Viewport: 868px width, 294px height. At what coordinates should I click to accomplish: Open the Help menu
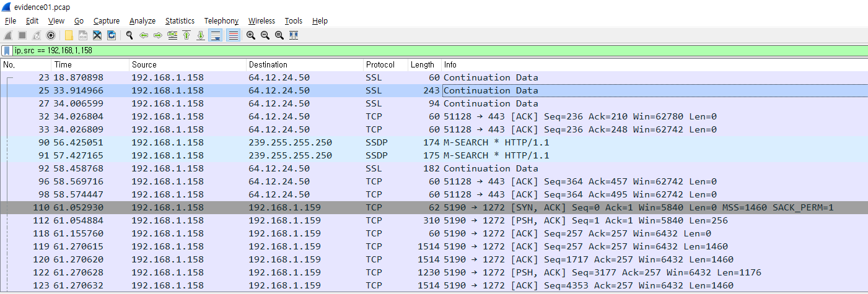click(320, 21)
